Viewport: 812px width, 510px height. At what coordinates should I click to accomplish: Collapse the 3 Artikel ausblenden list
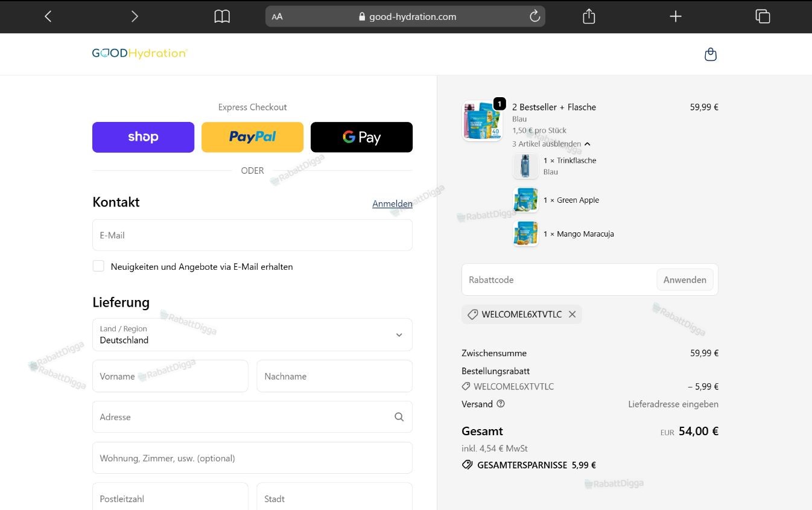point(551,144)
